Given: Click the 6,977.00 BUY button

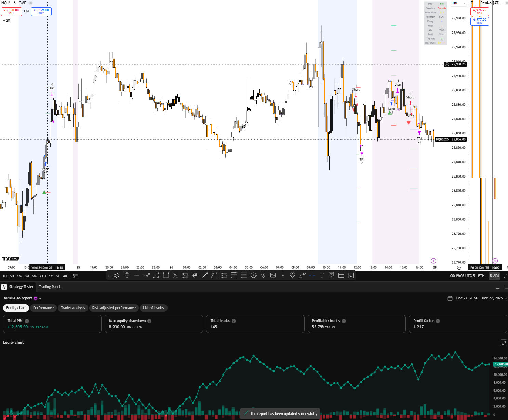Looking at the screenshot, I should [480, 21].
